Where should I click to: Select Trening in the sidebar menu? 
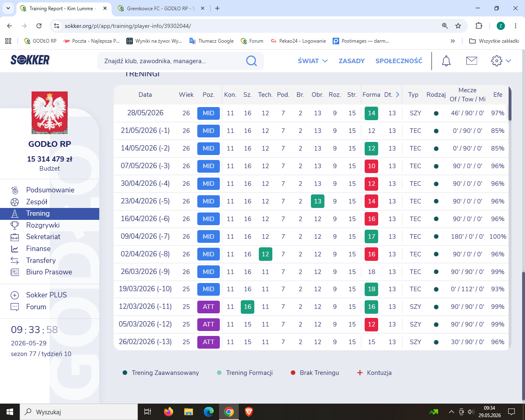click(50, 214)
